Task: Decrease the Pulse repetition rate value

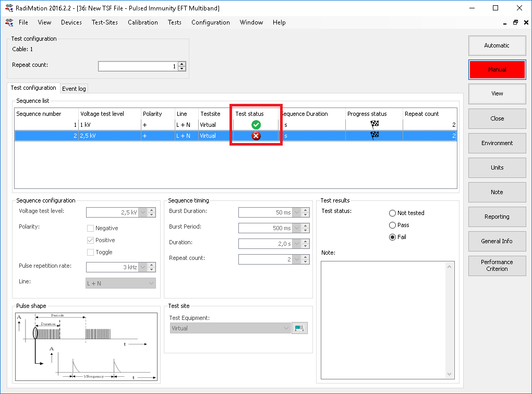Action: [x=152, y=269]
